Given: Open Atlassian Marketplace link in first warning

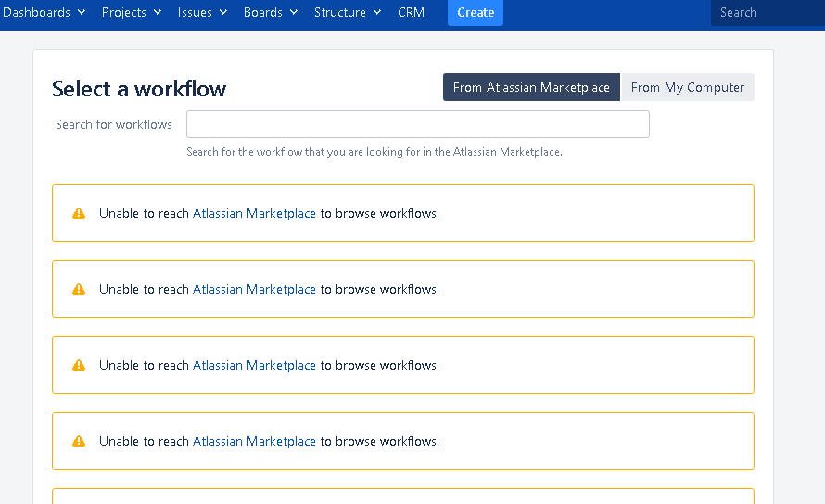Looking at the screenshot, I should pos(254,213).
